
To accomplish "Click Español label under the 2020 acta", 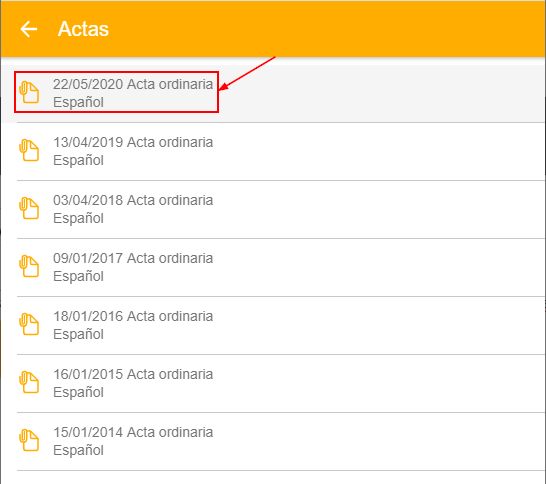I will (78, 102).
